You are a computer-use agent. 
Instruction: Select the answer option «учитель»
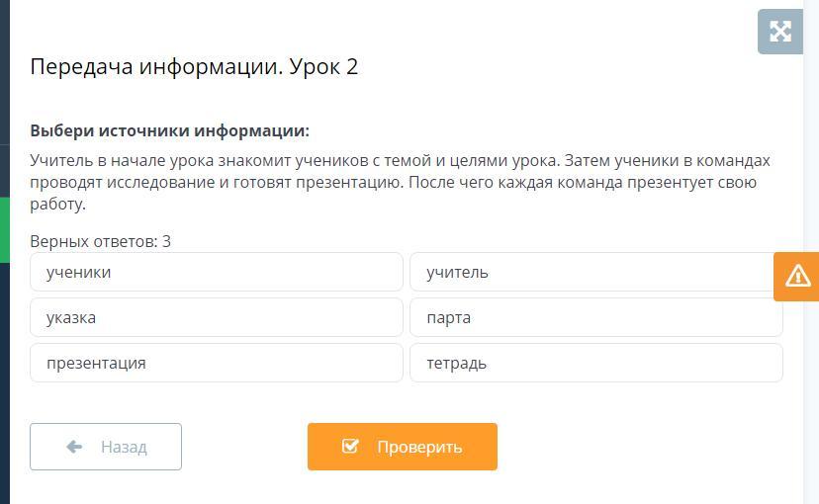click(596, 272)
